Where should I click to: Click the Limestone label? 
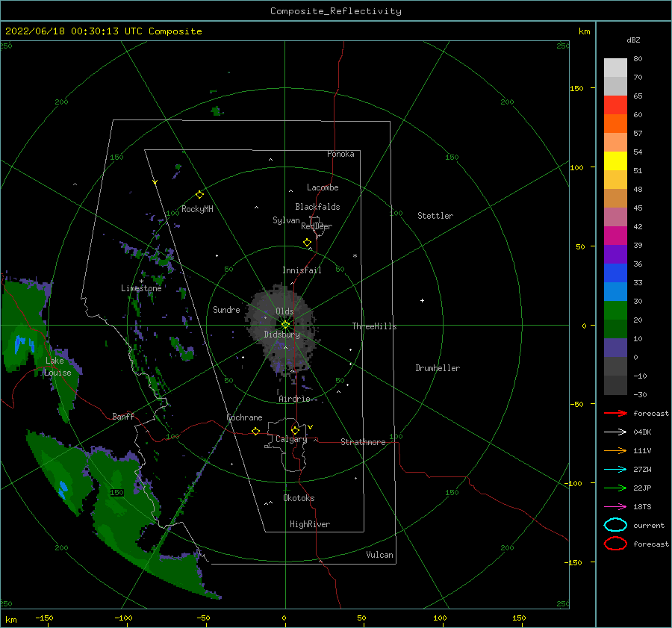coord(141,288)
